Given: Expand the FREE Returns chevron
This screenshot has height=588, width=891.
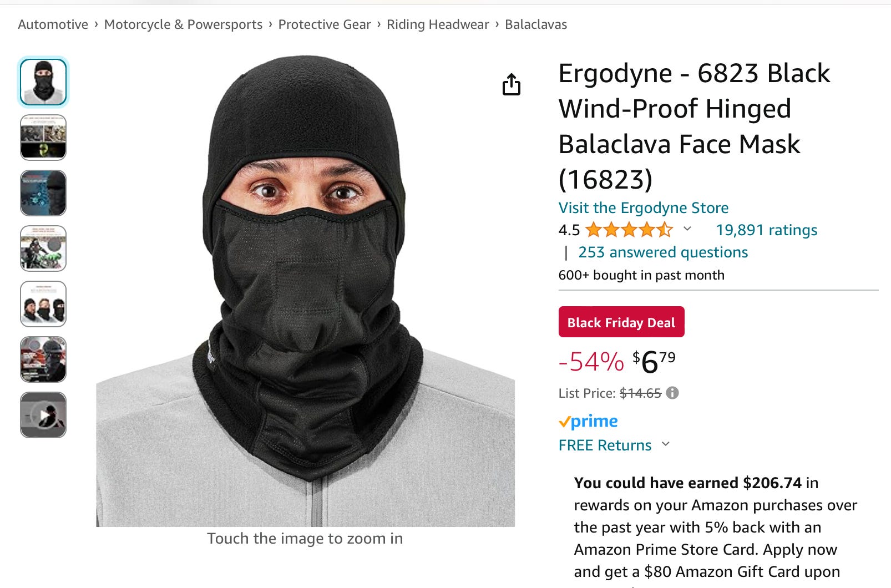Looking at the screenshot, I should click(x=666, y=444).
